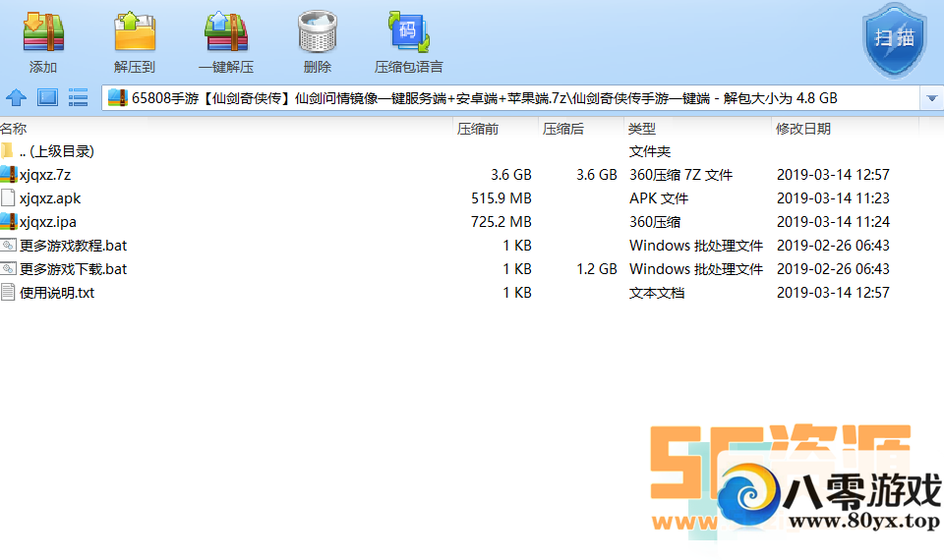Click the 1 KB size of 使用说明.txt
944x560 pixels.
point(517,293)
